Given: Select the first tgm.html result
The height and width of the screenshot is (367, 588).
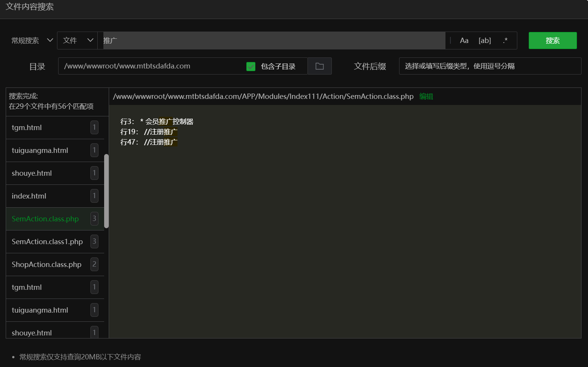Looking at the screenshot, I should 27,128.
